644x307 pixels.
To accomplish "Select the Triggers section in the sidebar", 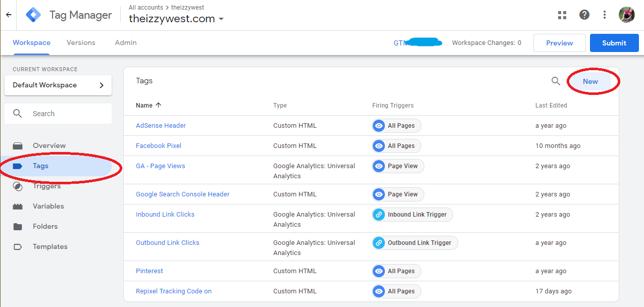I will coord(46,186).
